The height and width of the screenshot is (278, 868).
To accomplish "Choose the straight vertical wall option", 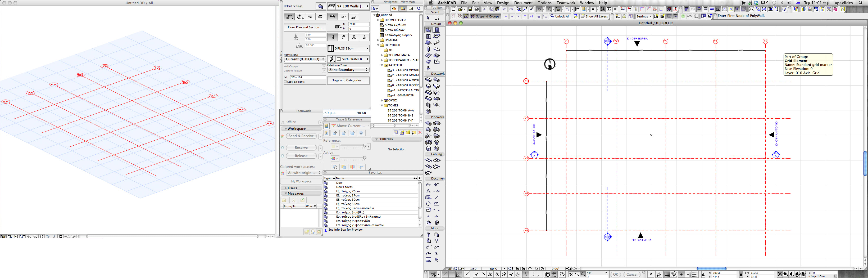I will pyautogui.click(x=333, y=37).
